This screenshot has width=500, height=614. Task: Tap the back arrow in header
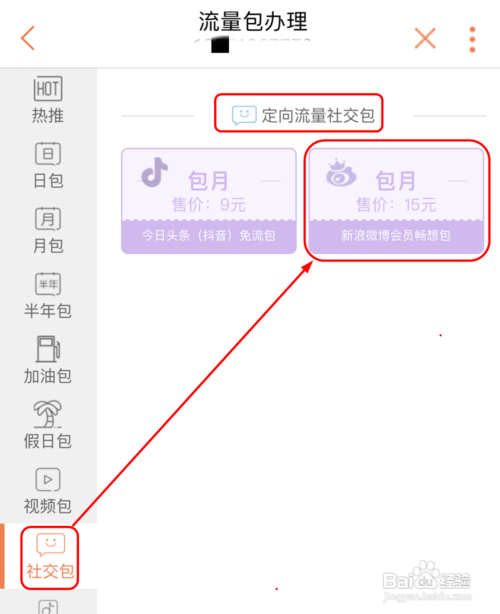click(28, 38)
